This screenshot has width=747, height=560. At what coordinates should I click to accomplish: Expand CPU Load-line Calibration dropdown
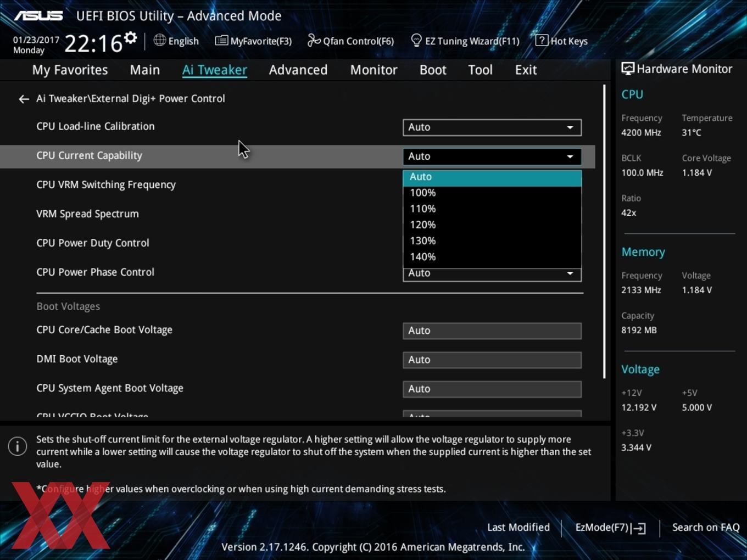pyautogui.click(x=492, y=127)
